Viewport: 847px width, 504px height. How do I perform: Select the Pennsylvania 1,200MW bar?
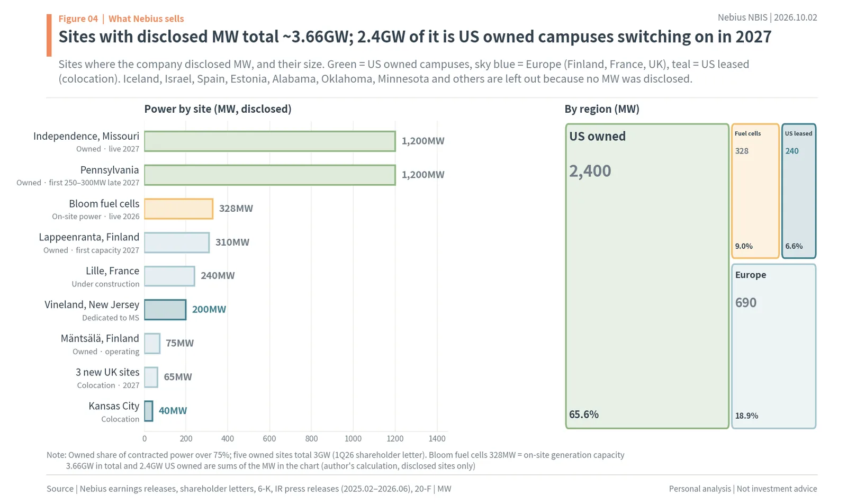(270, 175)
